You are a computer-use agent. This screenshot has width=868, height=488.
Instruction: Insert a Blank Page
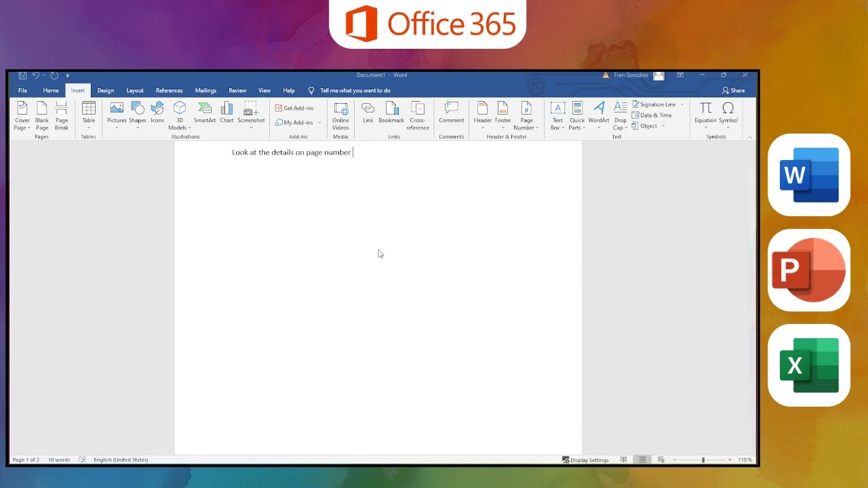42,116
